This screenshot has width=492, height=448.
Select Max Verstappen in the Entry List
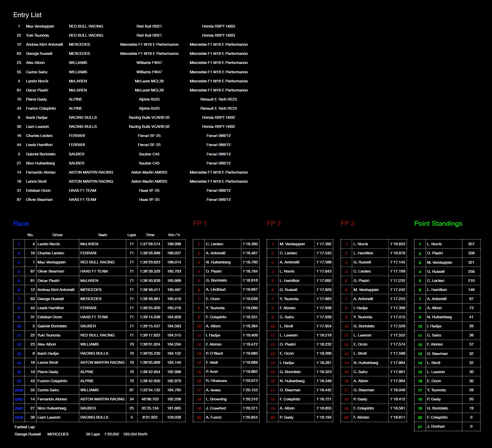tap(40, 26)
